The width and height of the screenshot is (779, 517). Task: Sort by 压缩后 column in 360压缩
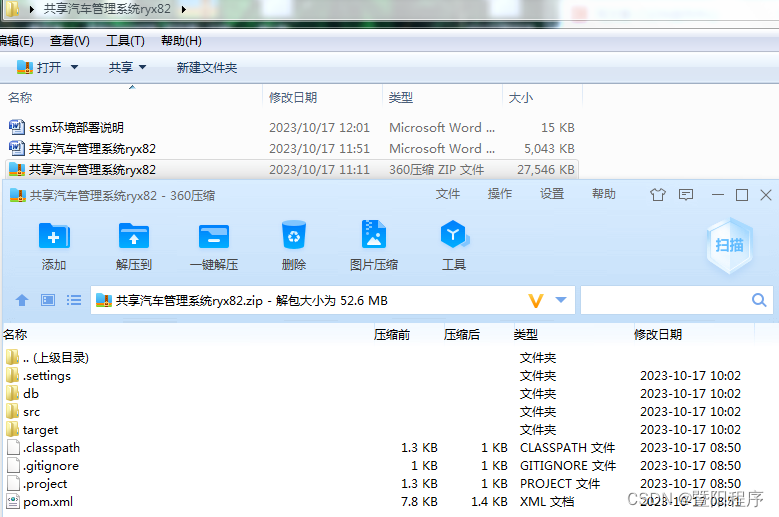pyautogui.click(x=462, y=335)
